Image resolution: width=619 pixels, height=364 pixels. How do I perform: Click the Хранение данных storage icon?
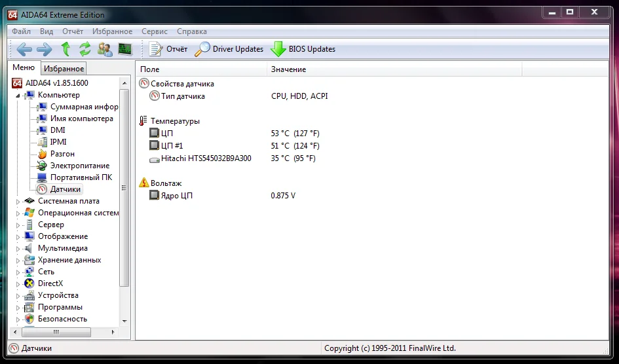[x=29, y=260]
